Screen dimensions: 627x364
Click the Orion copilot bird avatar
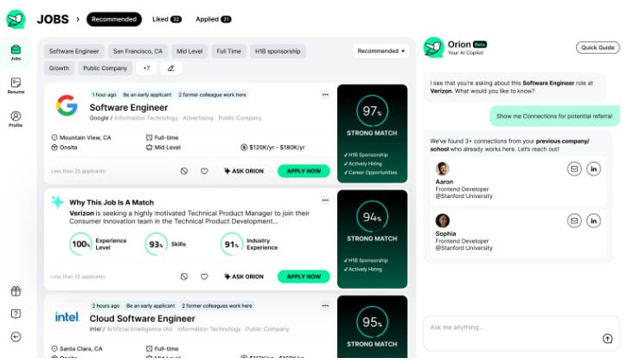pos(434,48)
